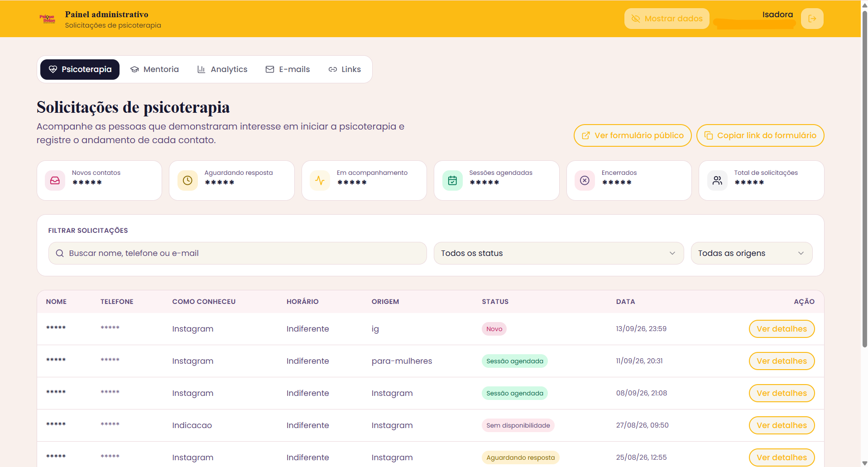Click the ORIGEM column header
The height and width of the screenshot is (467, 868).
(385, 302)
